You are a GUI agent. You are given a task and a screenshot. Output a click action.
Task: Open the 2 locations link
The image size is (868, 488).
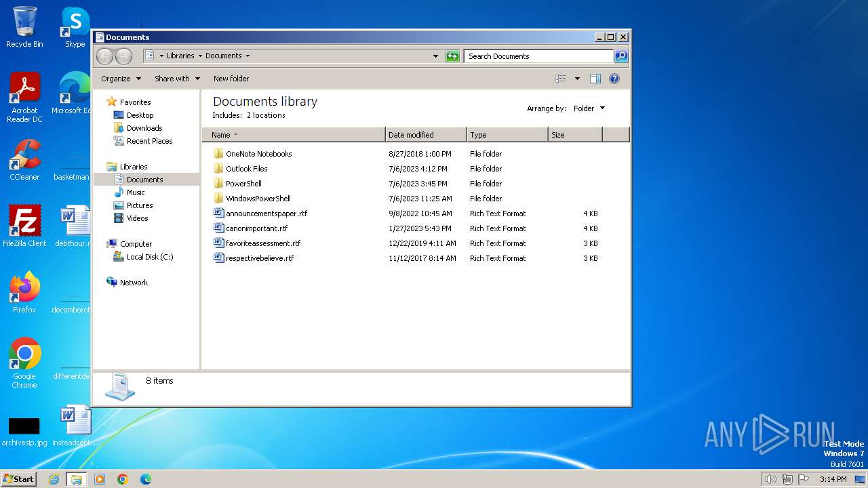point(266,115)
